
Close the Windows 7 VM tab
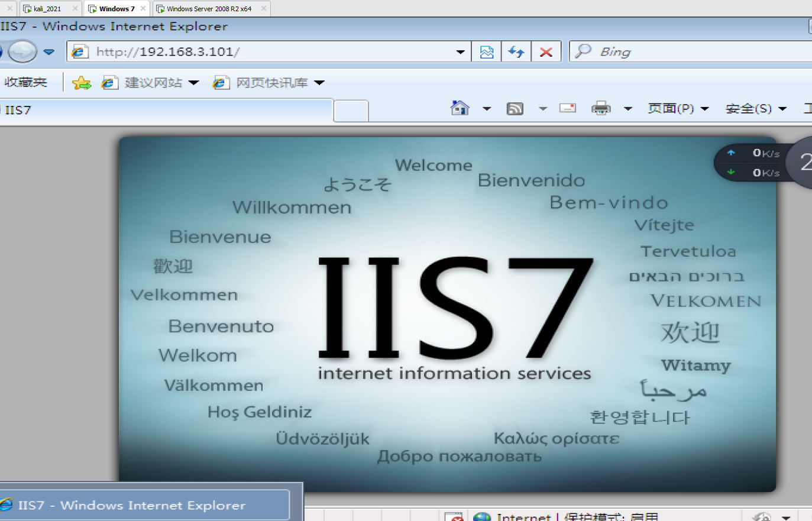coord(143,9)
